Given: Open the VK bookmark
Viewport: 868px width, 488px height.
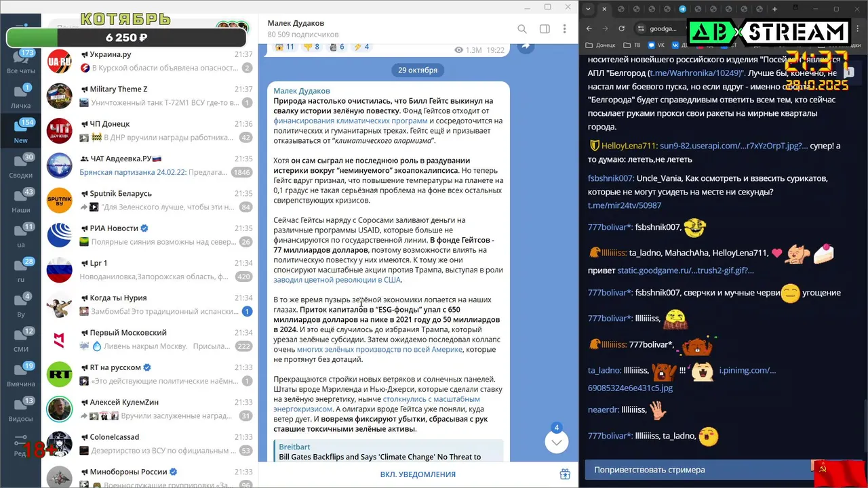Looking at the screenshot, I should 656,45.
